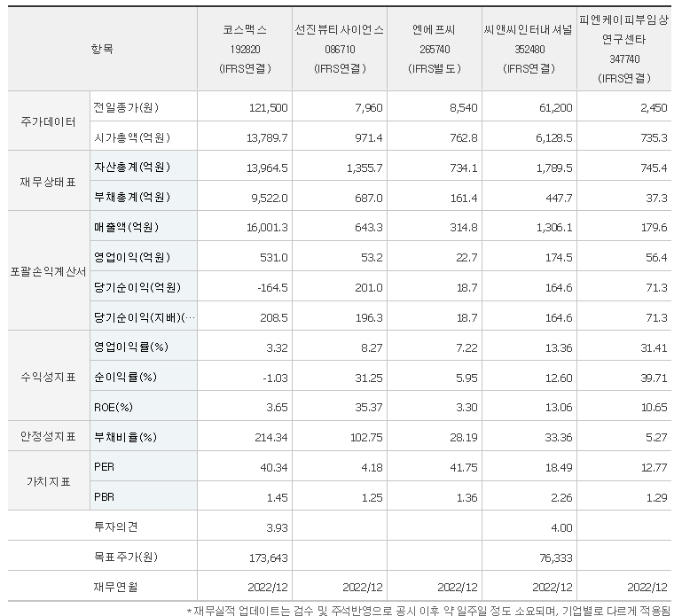Click ROE value 35.37
Screen dimensions: 682x616
pyautogui.click(x=369, y=408)
